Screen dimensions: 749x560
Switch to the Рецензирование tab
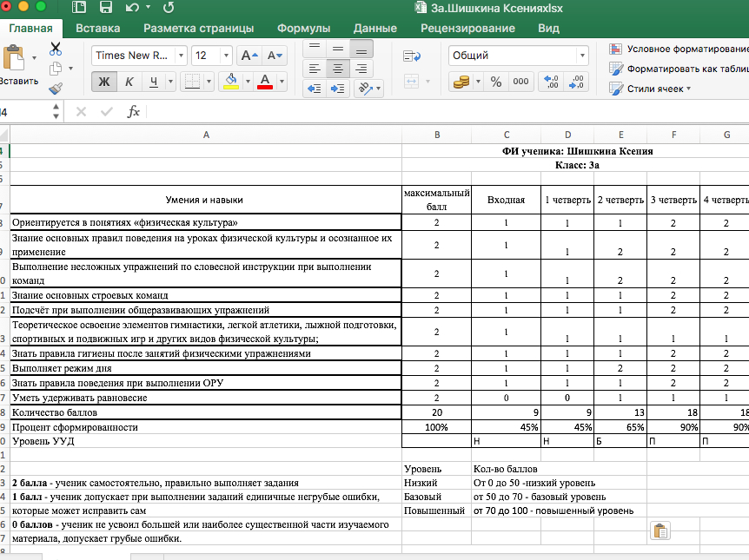[467, 28]
